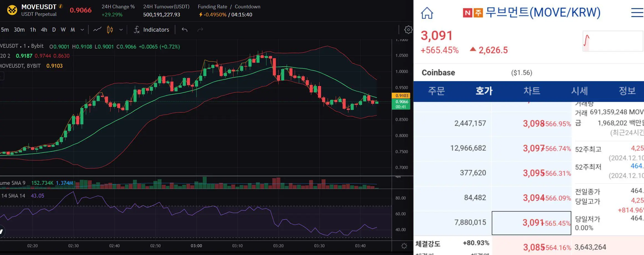Image resolution: width=644 pixels, height=255 pixels.
Task: Undo the last chart action
Action: point(184,30)
